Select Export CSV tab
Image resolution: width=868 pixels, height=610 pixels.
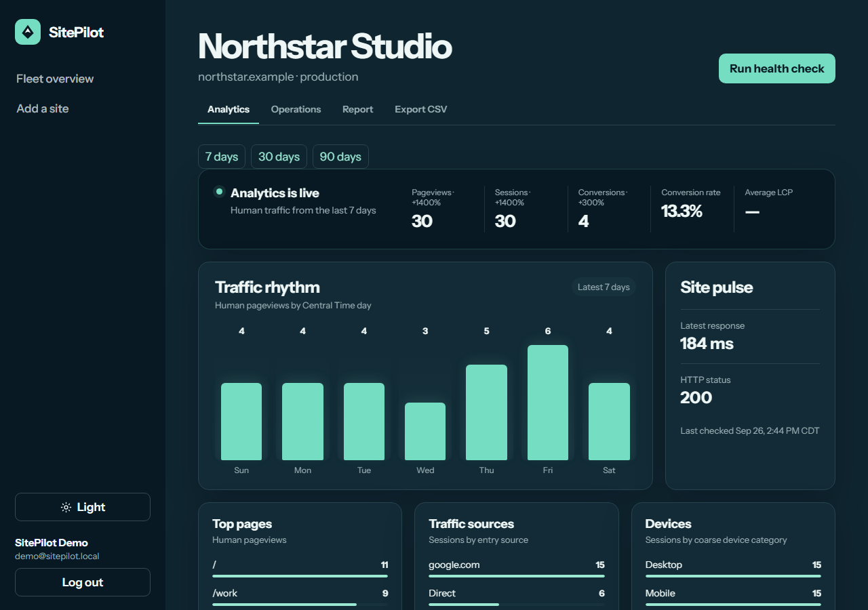[421, 109]
